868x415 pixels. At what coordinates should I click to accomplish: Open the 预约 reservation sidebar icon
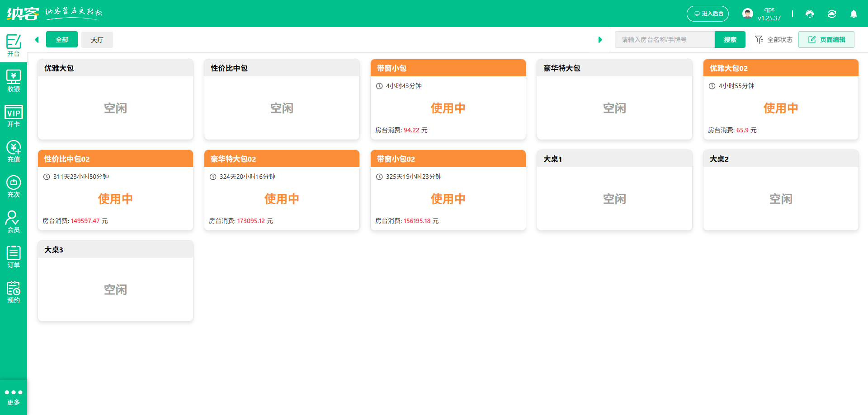(14, 292)
